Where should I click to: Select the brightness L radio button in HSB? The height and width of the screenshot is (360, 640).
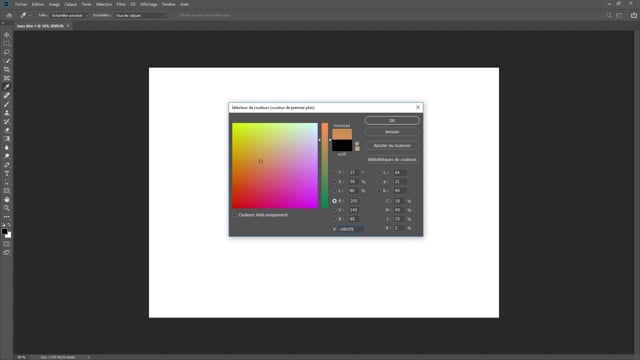334,191
